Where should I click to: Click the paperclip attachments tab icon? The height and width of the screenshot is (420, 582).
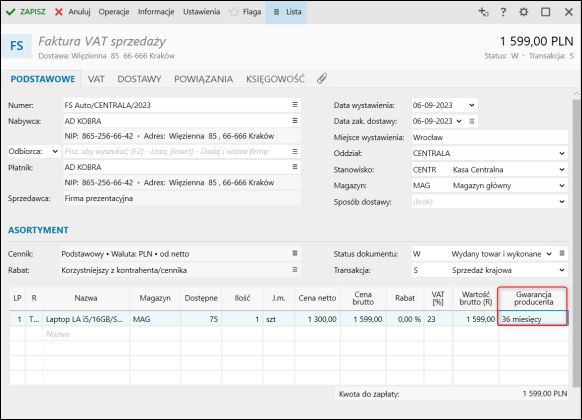point(322,78)
